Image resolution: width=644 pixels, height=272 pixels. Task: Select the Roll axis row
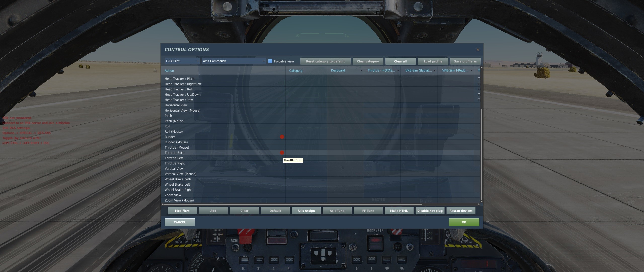tap(321, 126)
